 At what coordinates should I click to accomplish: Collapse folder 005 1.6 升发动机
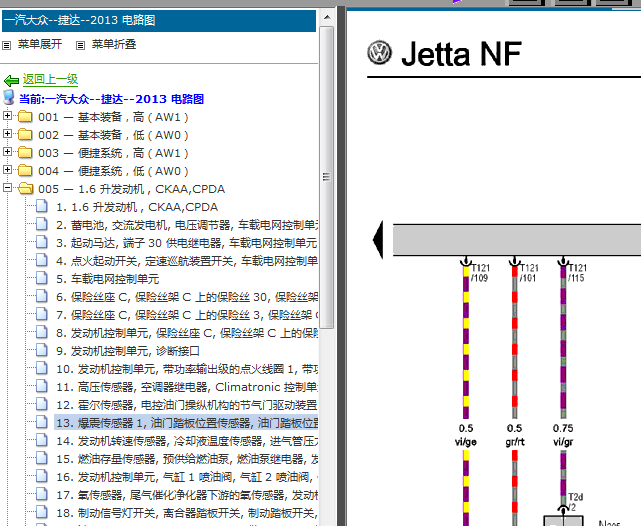coord(7,188)
